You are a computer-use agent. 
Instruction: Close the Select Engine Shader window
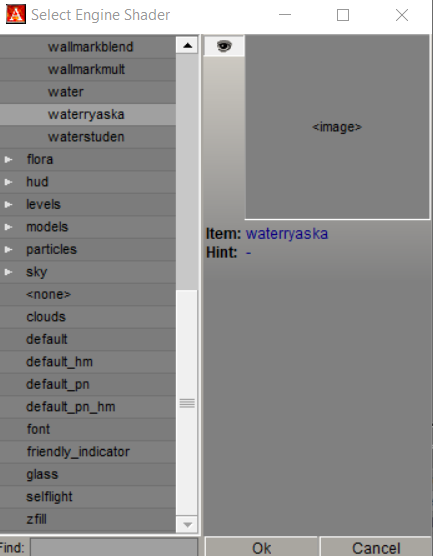(x=402, y=15)
